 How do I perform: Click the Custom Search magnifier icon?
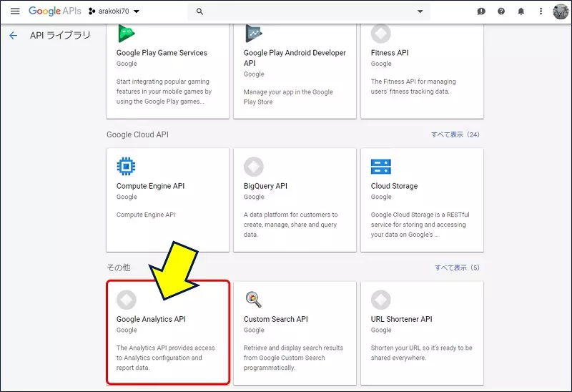pyautogui.click(x=254, y=300)
